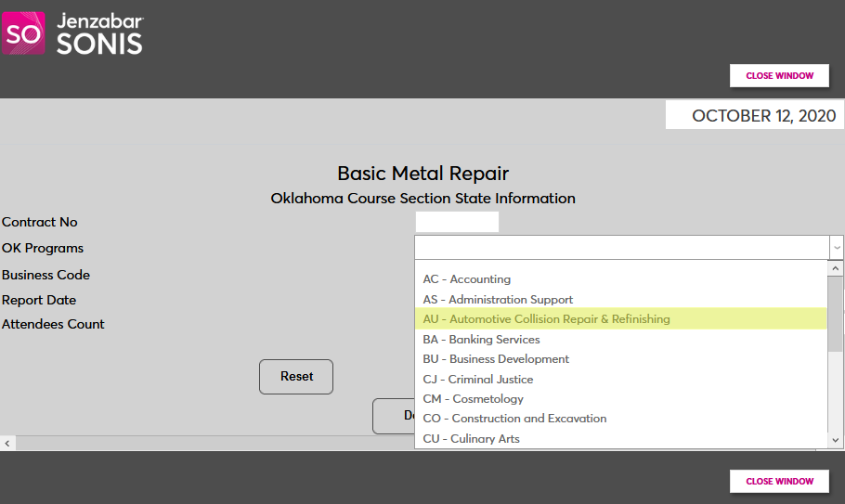The image size is (845, 504).
Task: Click the top Close Window button
Action: tap(779, 75)
